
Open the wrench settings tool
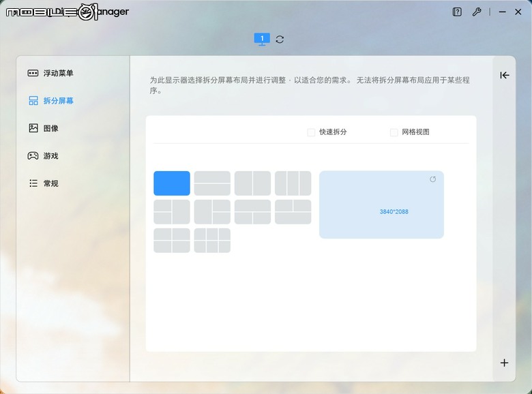click(x=477, y=12)
